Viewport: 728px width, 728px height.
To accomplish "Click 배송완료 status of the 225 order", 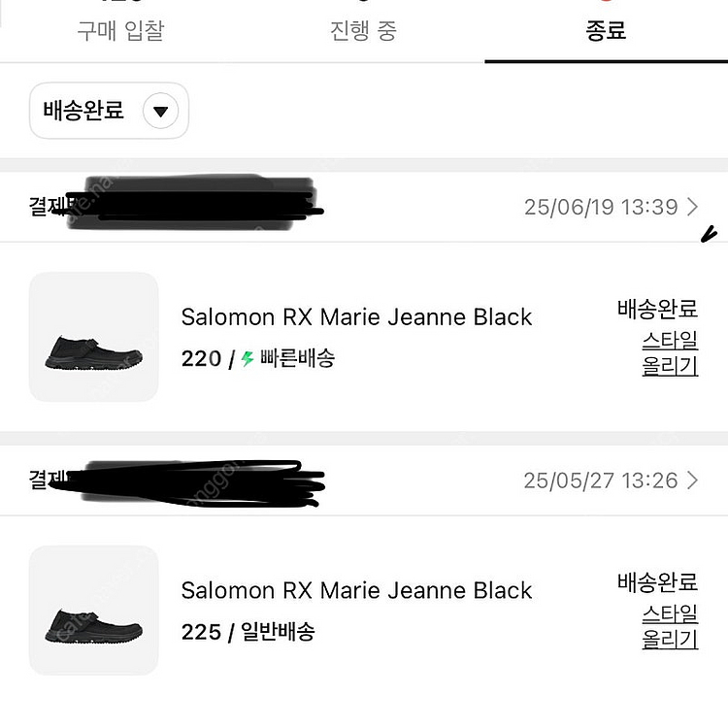I will [x=657, y=583].
